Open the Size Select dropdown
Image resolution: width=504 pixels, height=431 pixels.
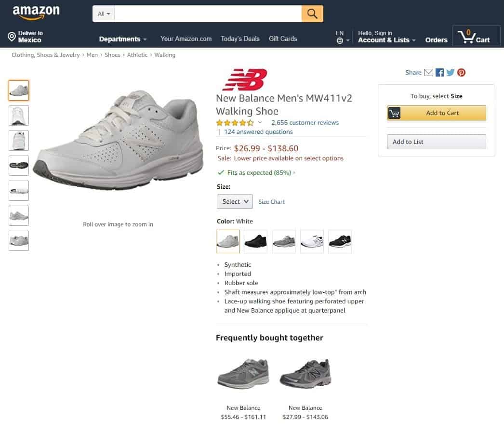pyautogui.click(x=235, y=202)
